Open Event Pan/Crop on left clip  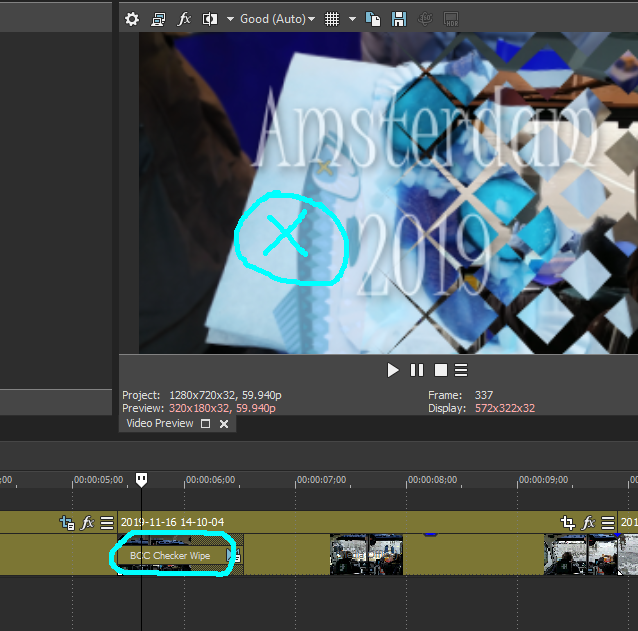(67, 522)
